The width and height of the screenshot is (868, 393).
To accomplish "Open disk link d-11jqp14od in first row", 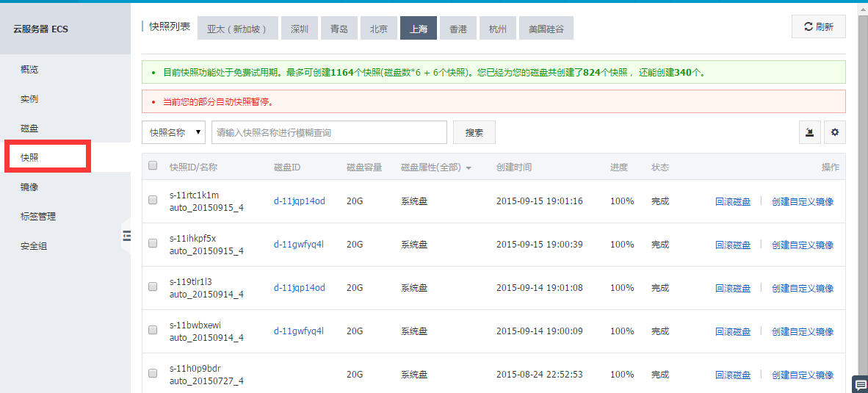I will 299,201.
